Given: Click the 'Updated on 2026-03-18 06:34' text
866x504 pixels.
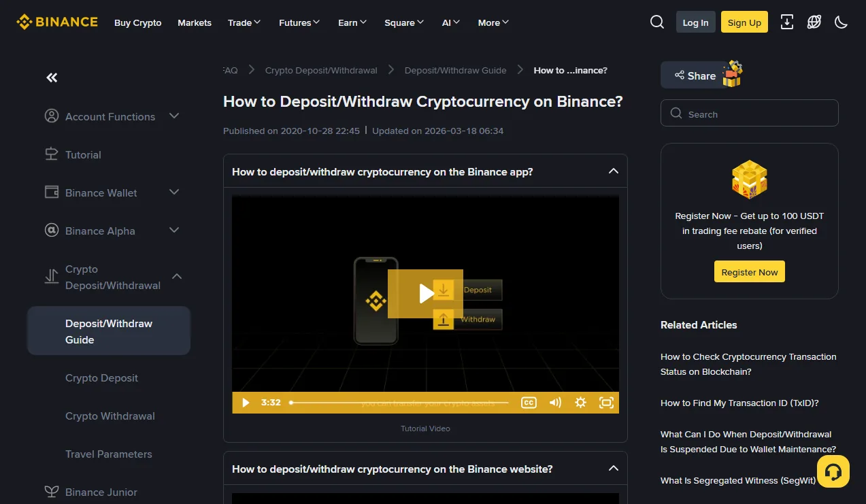Looking at the screenshot, I should pos(437,131).
